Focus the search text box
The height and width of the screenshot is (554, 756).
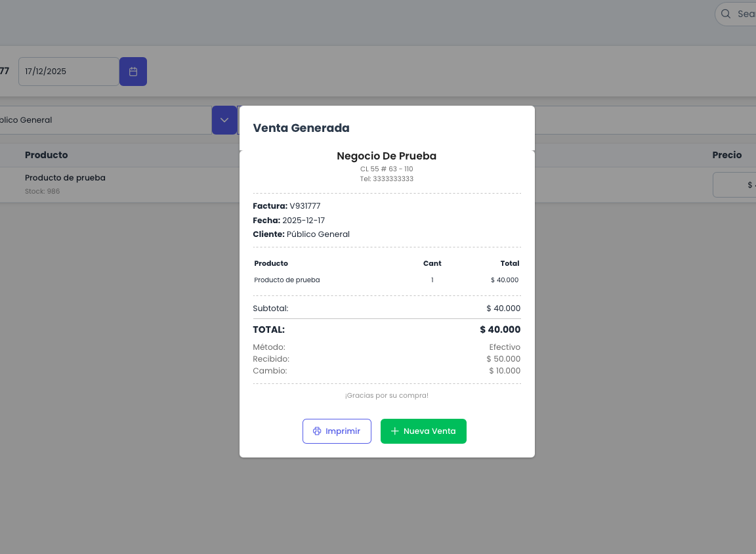tap(745, 14)
